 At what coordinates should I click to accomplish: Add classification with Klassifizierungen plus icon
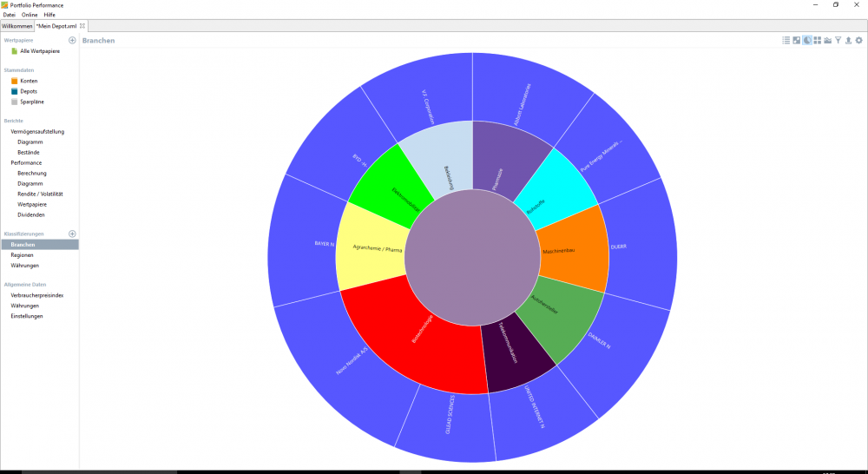point(72,234)
